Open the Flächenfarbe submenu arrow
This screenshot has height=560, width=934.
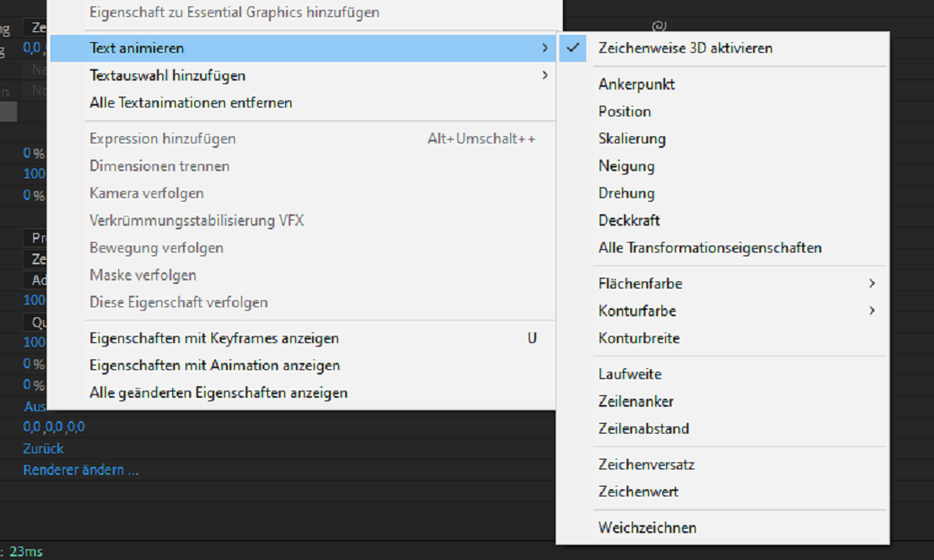point(871,284)
